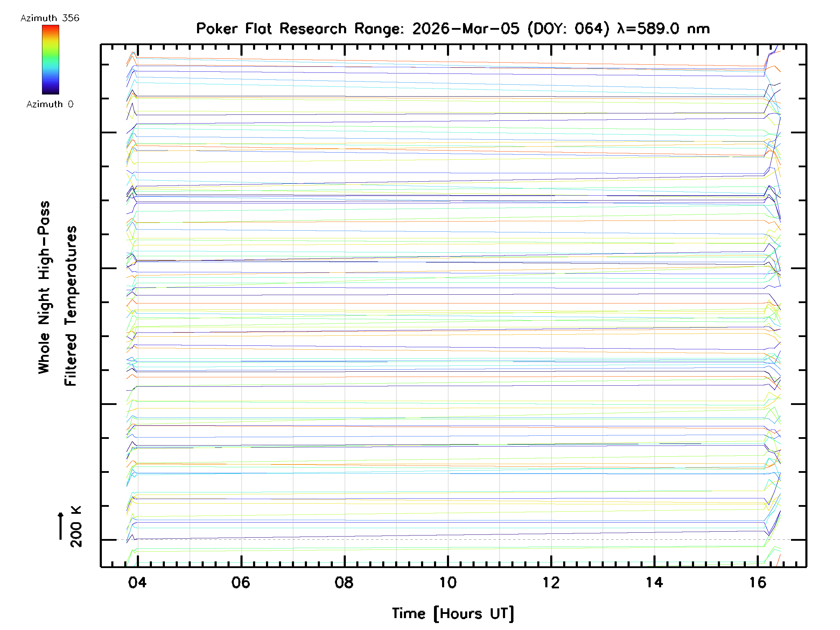Click the upward scale arrow beside 200 K
Screen dimensions: 840x630
(x=61, y=526)
